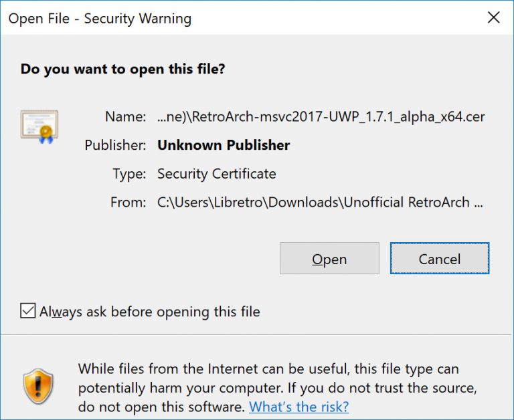The image size is (514, 420).
Task: Close the Security Warning dialog
Action: (493, 18)
